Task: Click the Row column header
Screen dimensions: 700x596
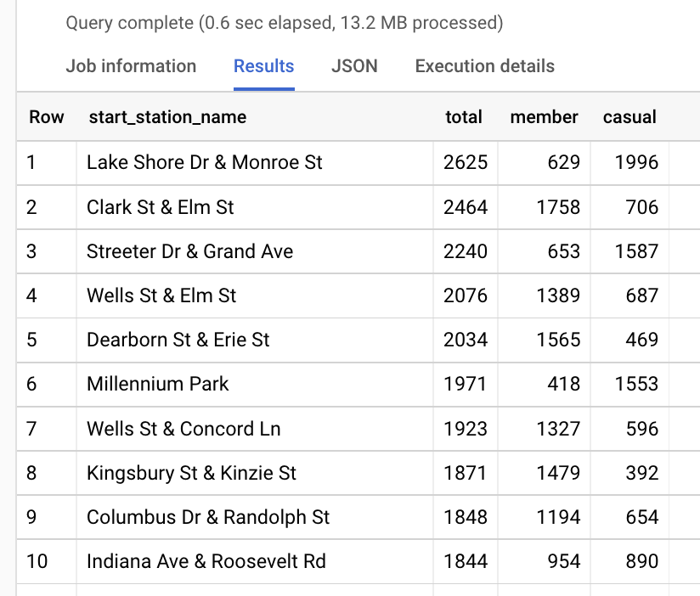Action: 47,117
